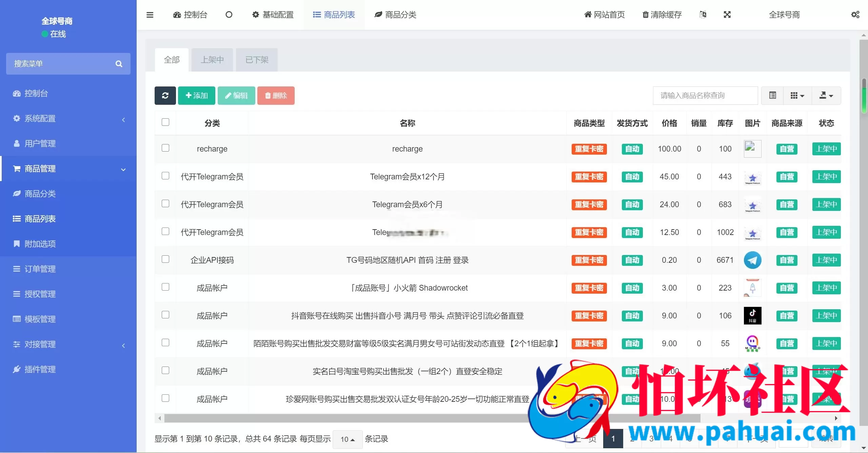Toggle fullscreen using the expand arrows icon
The height and width of the screenshot is (453, 868).
click(727, 15)
